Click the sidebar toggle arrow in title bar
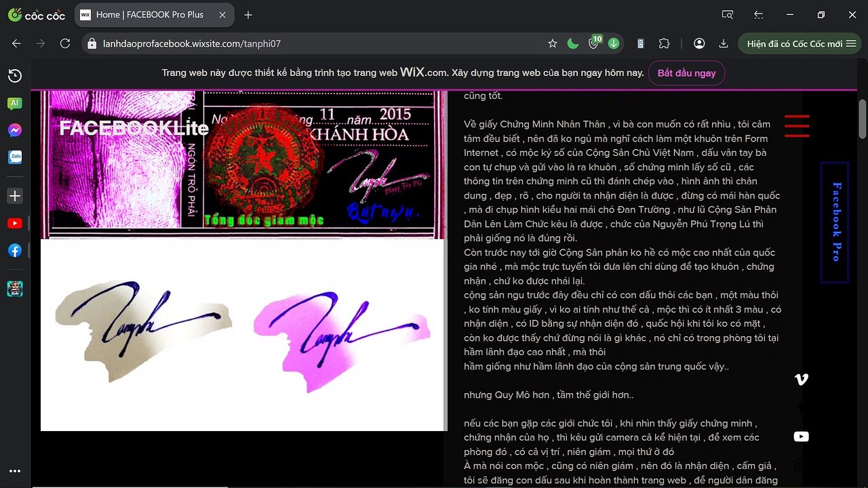Screen dimensions: 868x488 759,15
